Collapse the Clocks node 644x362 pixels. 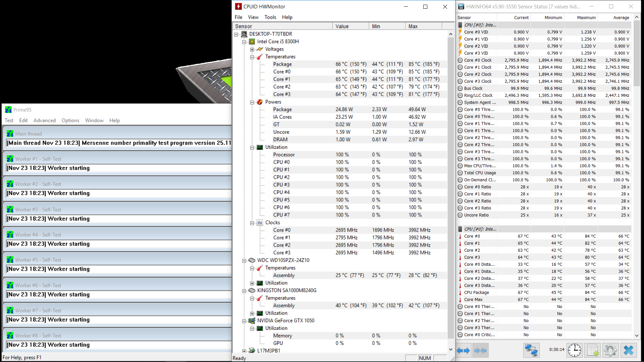pyautogui.click(x=252, y=223)
